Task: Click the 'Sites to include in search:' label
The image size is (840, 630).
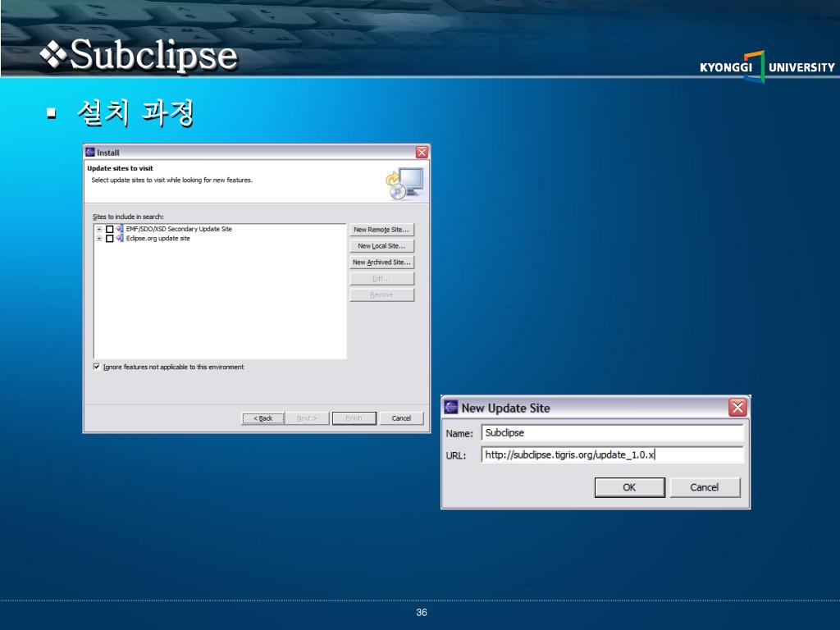Action: point(128,217)
